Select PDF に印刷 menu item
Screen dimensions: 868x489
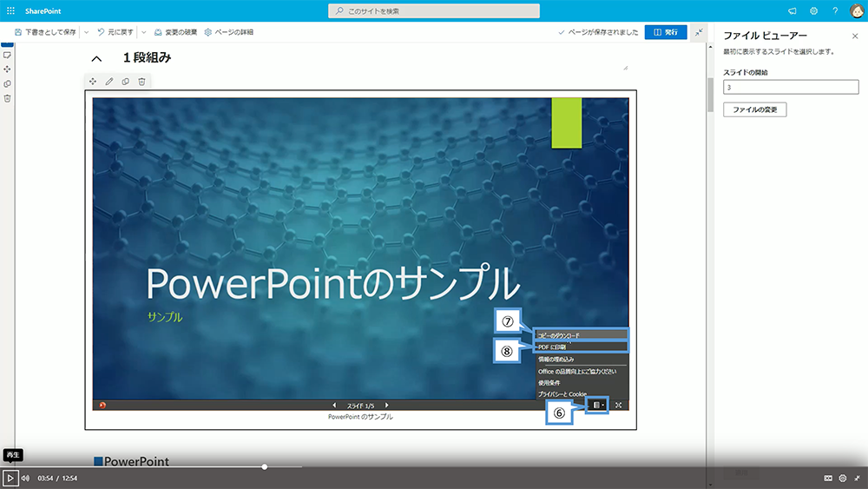click(582, 347)
